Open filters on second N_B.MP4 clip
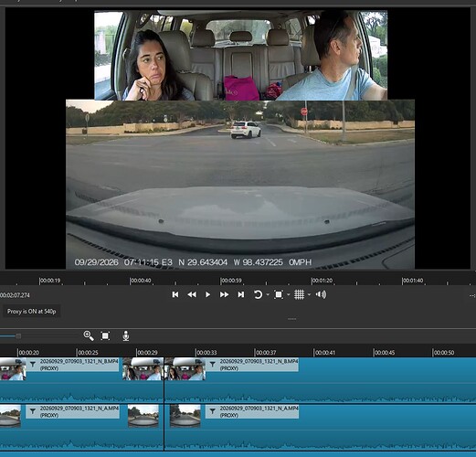This screenshot has height=457, width=476. tap(212, 364)
